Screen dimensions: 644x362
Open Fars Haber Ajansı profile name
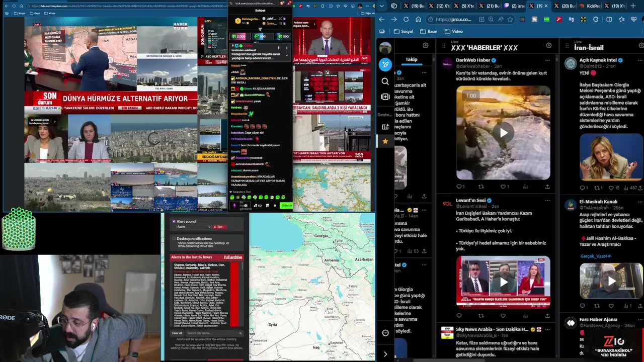[x=598, y=319]
